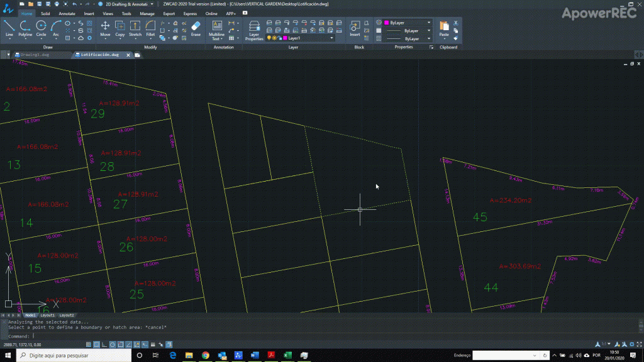
Task: Click the Cut scissors icon in Clipboard
Action: (456, 23)
